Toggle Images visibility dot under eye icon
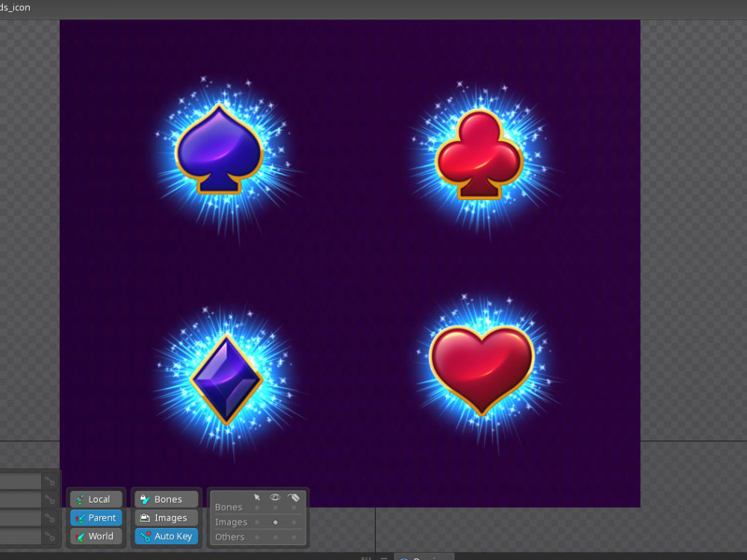 click(x=276, y=523)
